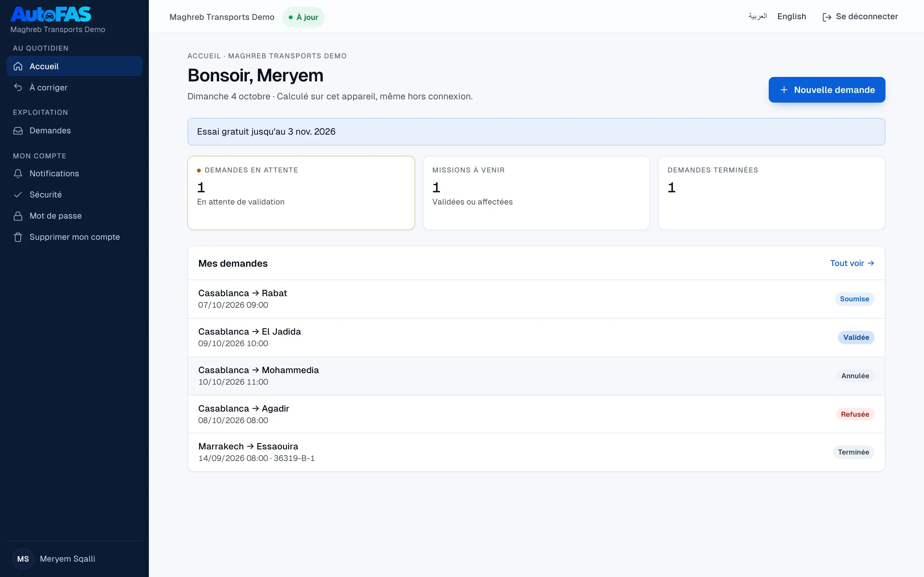
Task: Click the À corriger undo-arrow icon
Action: [18, 88]
